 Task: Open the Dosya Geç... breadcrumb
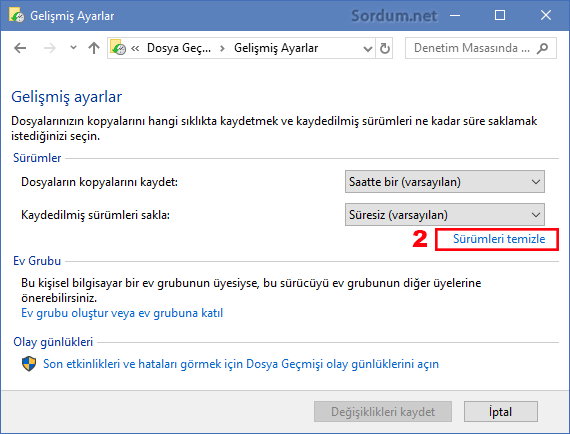178,48
